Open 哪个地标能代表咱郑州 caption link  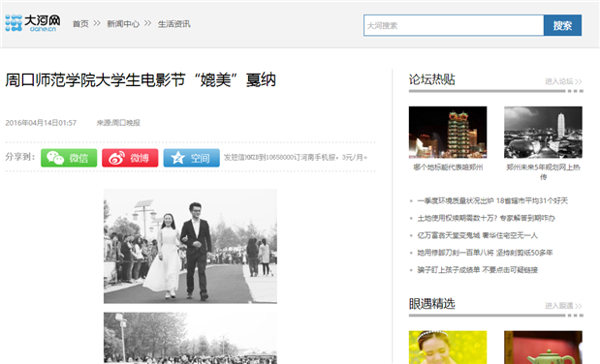(x=448, y=167)
